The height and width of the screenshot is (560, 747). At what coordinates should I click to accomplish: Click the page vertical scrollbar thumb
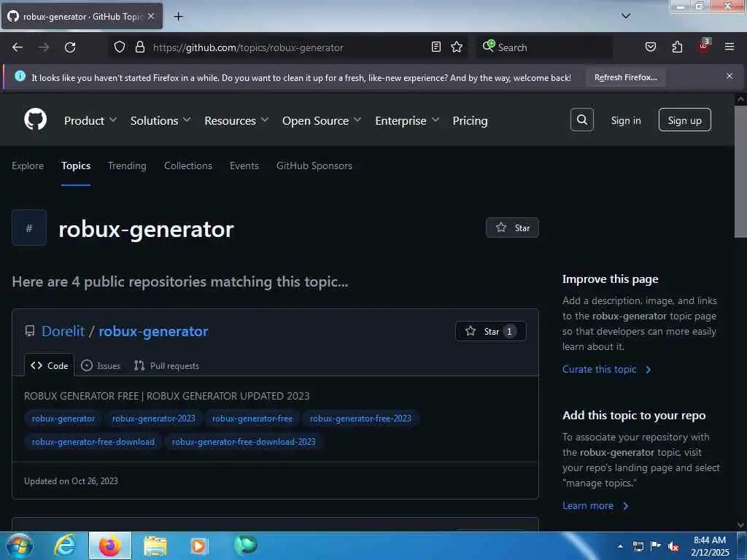[740, 171]
